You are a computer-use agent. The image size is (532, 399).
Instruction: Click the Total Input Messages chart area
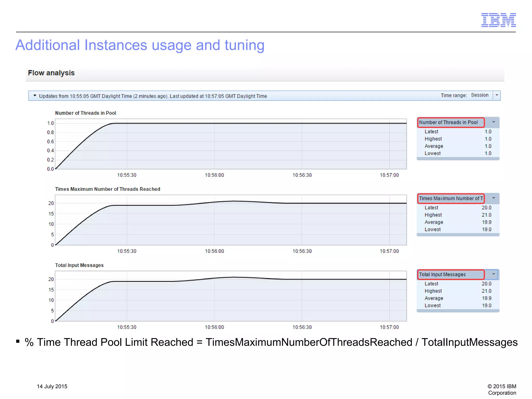point(231,296)
